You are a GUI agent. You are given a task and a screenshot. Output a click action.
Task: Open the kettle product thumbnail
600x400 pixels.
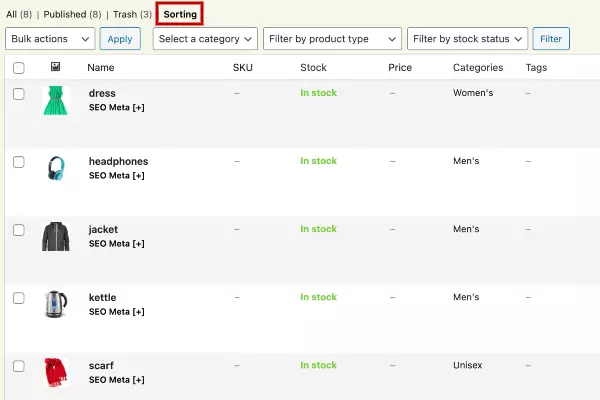(55, 304)
